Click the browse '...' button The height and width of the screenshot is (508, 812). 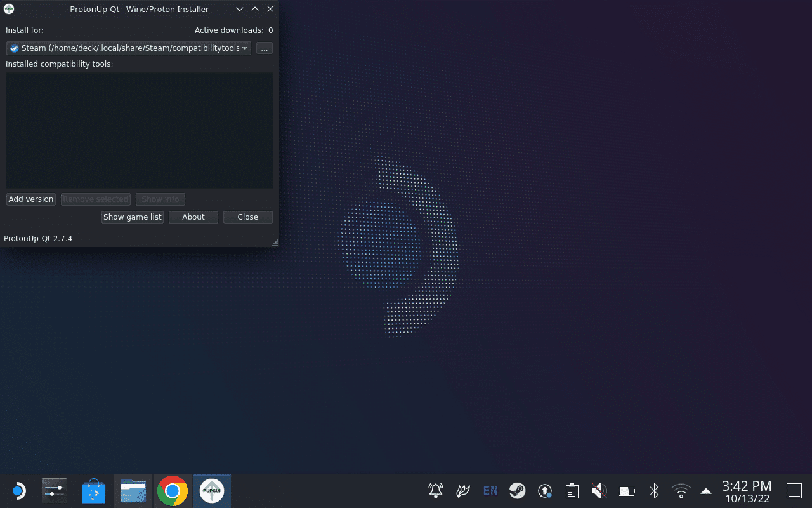point(265,48)
